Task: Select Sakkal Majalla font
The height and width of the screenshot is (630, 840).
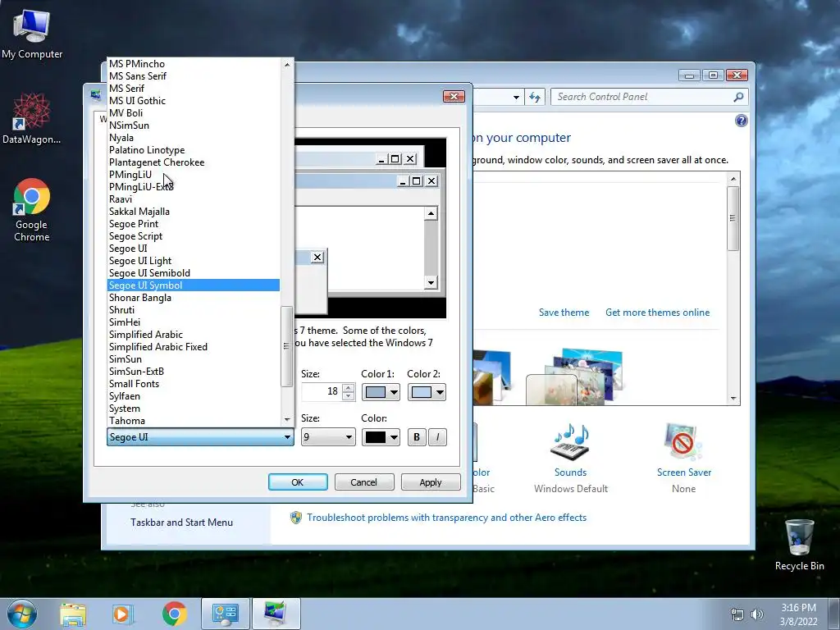Action: 193,212
